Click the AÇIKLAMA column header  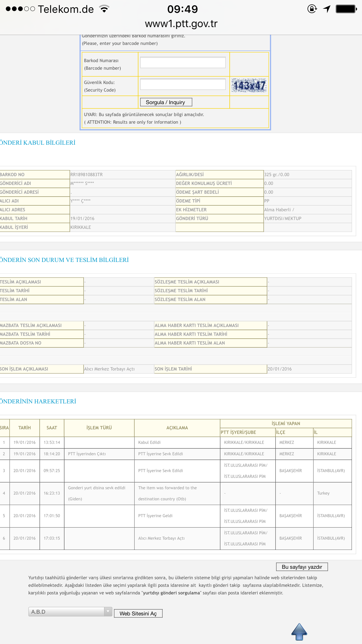point(177,428)
